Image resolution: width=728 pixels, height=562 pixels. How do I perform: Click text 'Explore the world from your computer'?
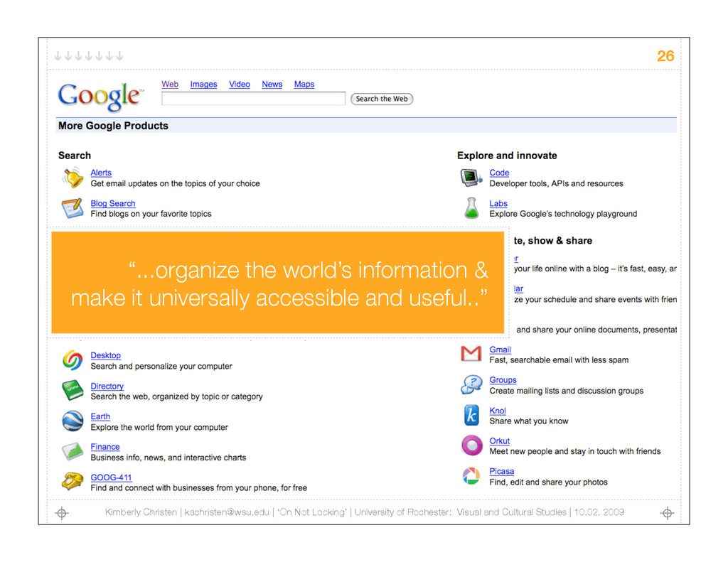(159, 428)
